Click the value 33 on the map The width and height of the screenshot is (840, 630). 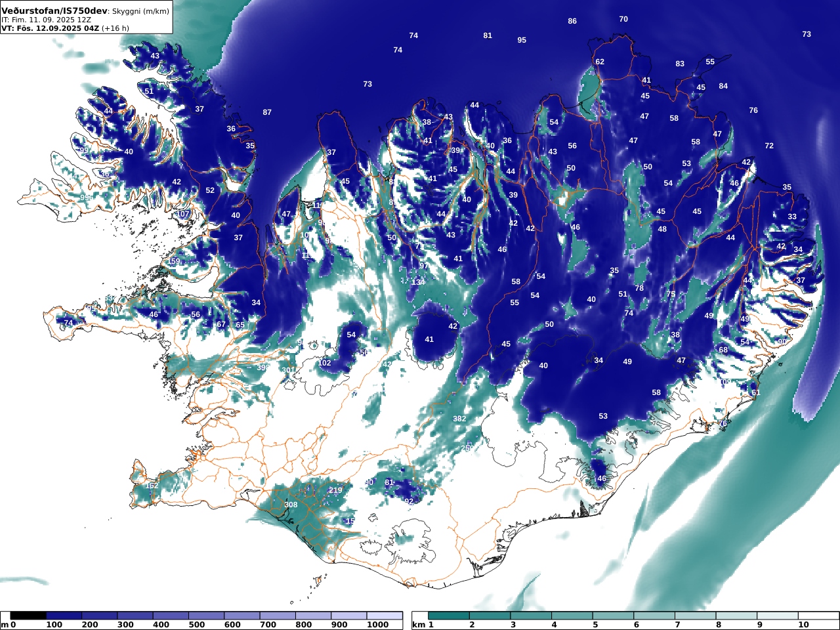pyautogui.click(x=792, y=217)
